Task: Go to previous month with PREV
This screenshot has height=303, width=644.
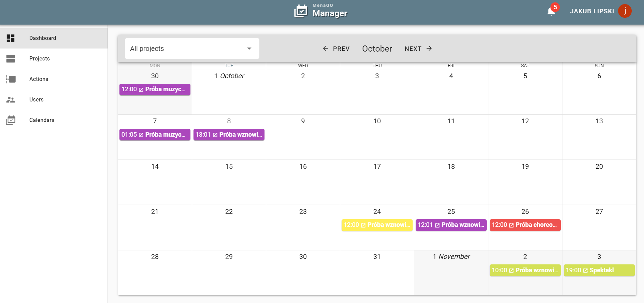Action: tap(336, 49)
